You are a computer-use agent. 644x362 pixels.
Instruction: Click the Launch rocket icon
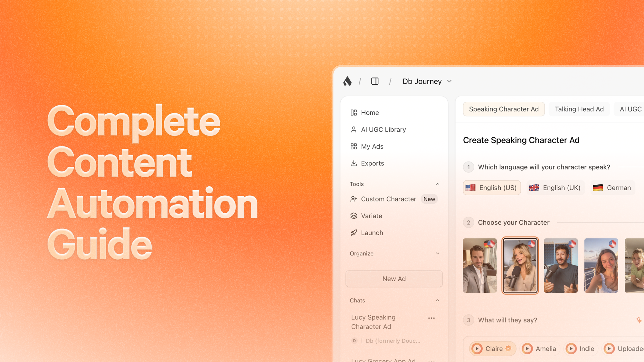tap(354, 233)
